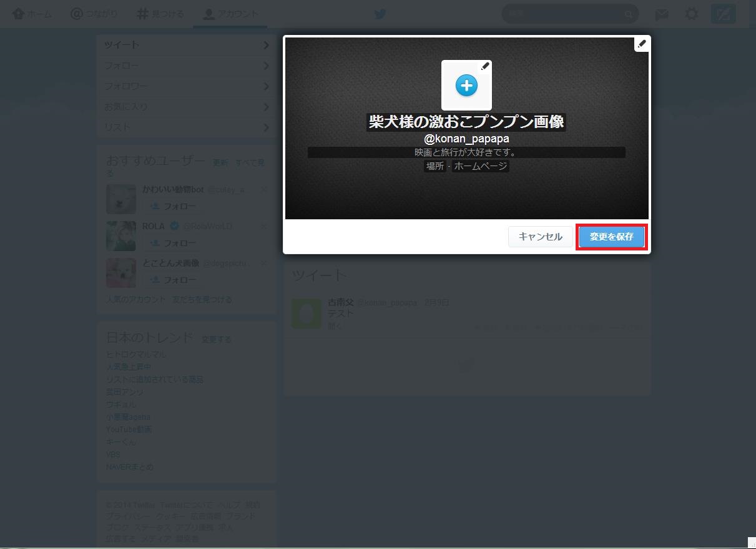Go to ホーム in the top navigation
756x549 pixels.
point(32,14)
